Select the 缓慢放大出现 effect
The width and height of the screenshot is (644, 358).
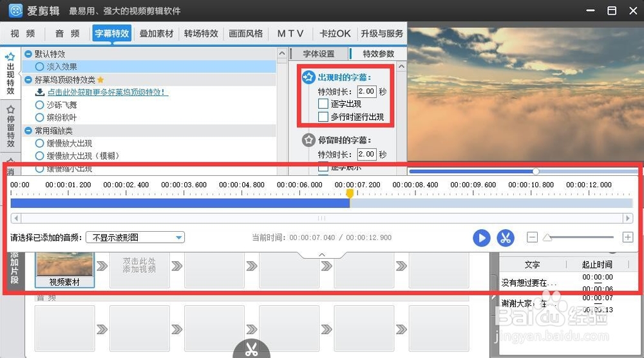click(x=39, y=144)
